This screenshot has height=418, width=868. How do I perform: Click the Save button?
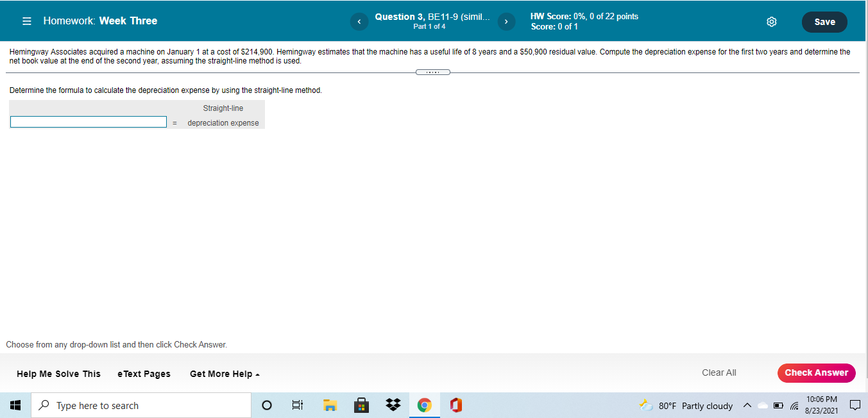pyautogui.click(x=824, y=21)
